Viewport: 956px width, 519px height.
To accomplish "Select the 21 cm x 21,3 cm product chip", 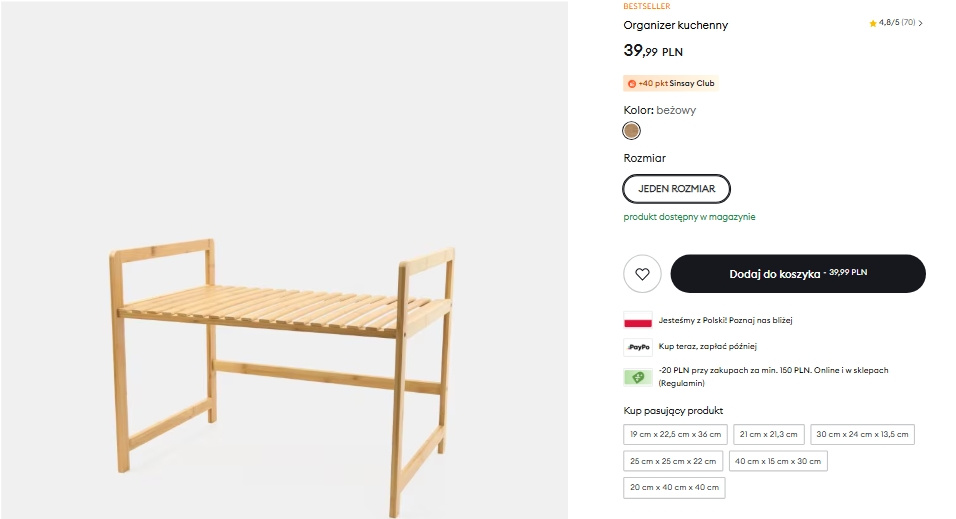I will tap(768, 434).
